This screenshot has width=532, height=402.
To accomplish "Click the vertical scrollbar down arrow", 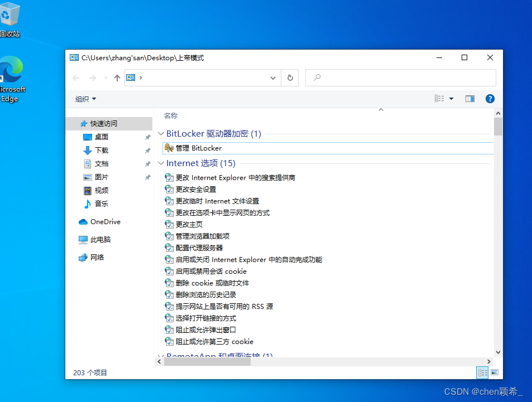I will (x=498, y=352).
